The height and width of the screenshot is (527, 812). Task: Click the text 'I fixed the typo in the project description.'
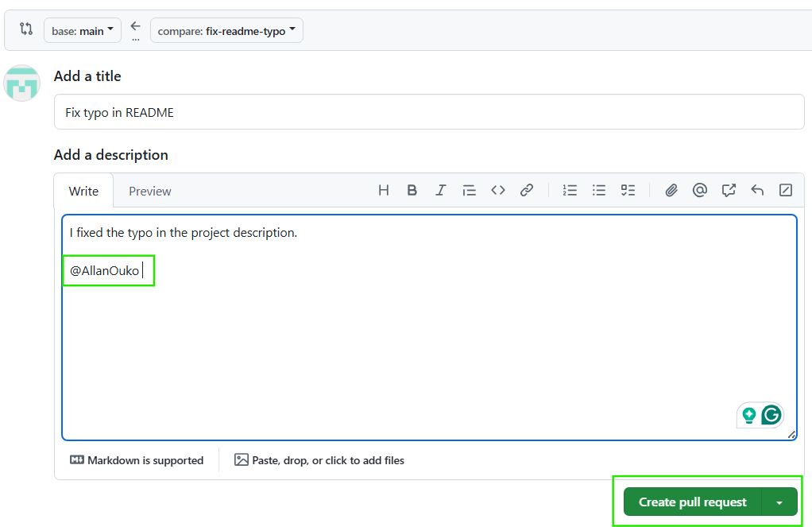click(184, 233)
